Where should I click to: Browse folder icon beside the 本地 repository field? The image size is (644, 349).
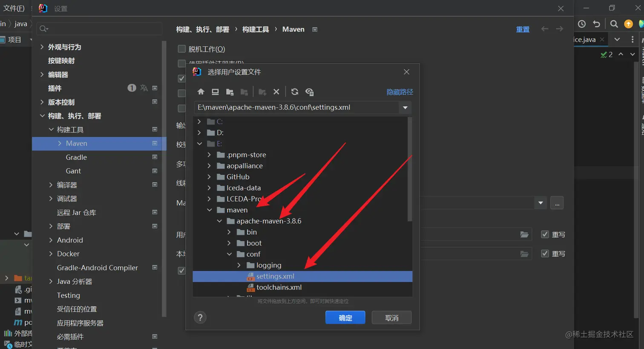524,254
